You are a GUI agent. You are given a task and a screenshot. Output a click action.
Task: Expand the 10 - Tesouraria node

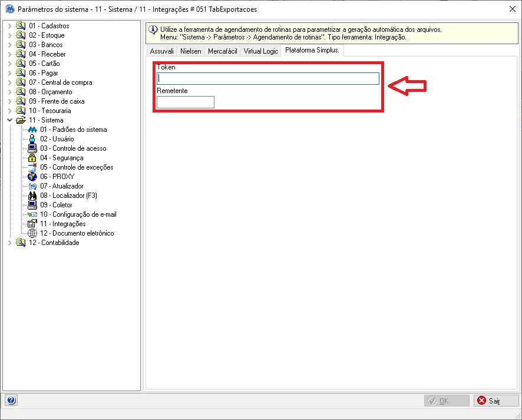tap(9, 111)
